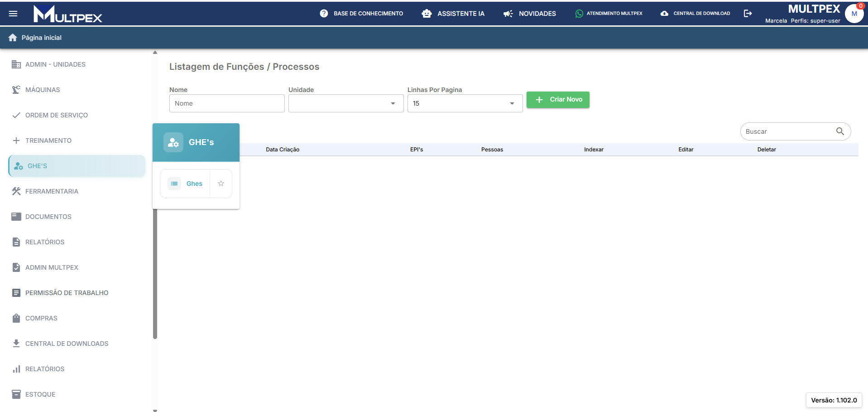The width and height of the screenshot is (868, 412).
Task: Click the home icon in breadcrumb
Action: [x=13, y=38]
